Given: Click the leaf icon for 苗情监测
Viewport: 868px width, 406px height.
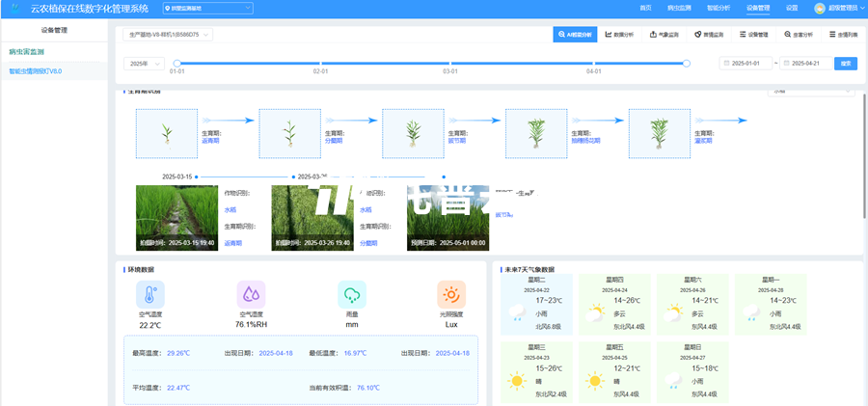Looking at the screenshot, I should tap(698, 35).
